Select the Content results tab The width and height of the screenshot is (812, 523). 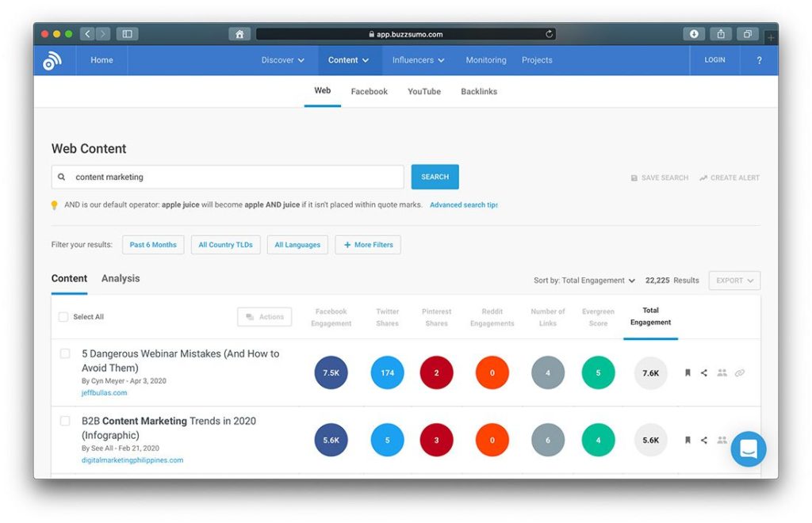pyautogui.click(x=70, y=278)
